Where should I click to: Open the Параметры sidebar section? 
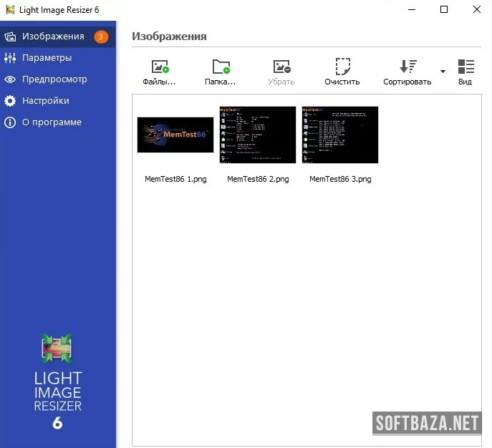(47, 58)
